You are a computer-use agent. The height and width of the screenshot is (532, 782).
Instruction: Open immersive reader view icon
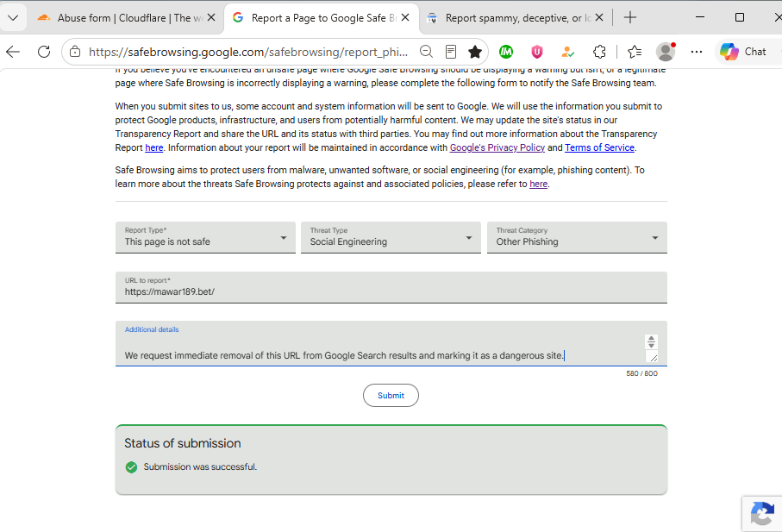point(451,52)
